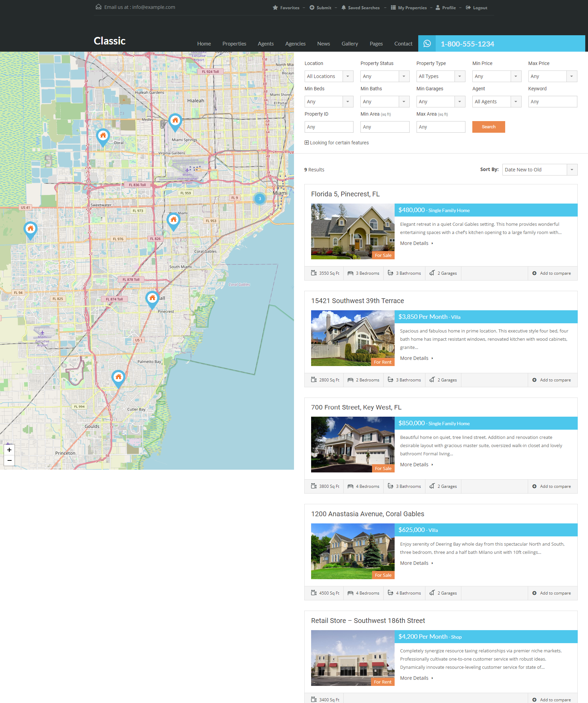Open the Properties menu
Screen dimensions: 588x703
(234, 44)
